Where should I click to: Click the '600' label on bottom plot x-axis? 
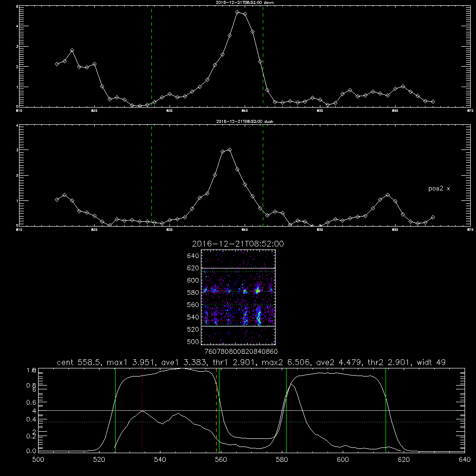click(343, 460)
